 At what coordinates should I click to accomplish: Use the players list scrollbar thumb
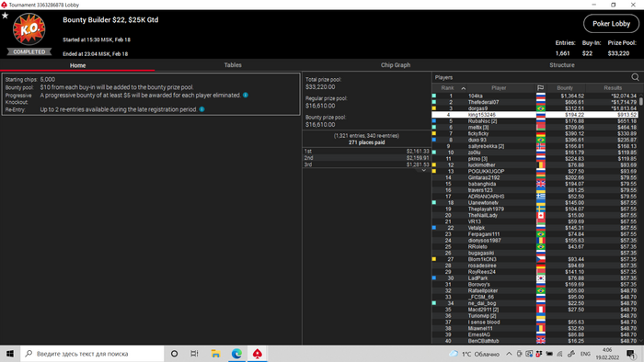pyautogui.click(x=640, y=101)
